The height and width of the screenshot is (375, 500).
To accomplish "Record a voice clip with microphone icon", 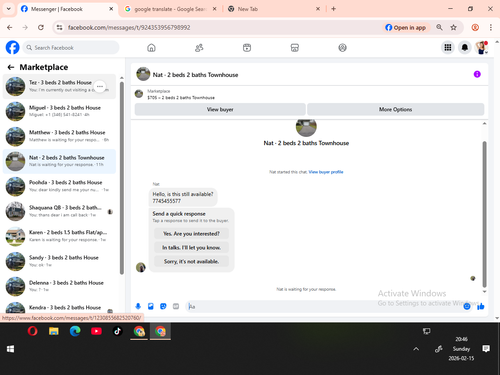I will click(138, 306).
